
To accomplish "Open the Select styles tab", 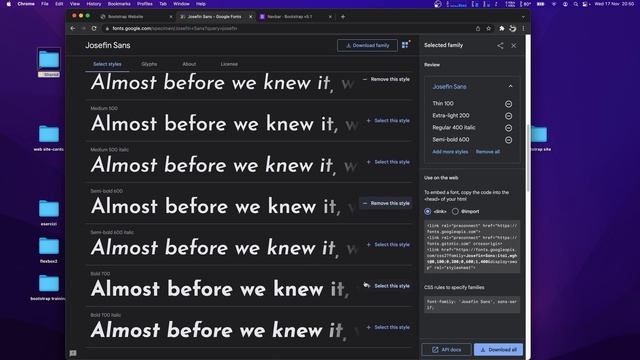I will click(107, 64).
